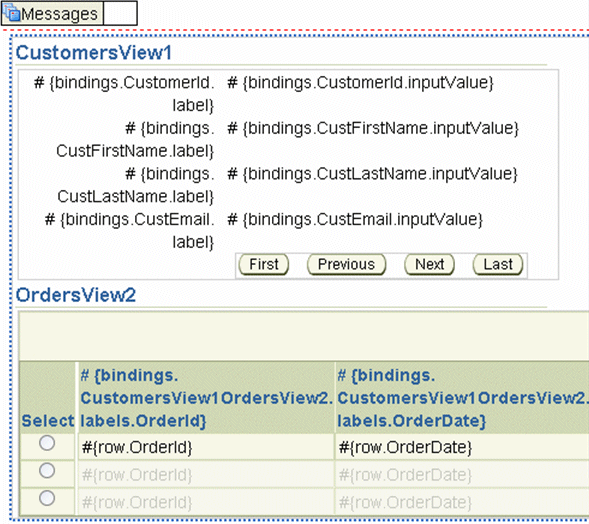This screenshot has height=524, width=589.
Task: Click the labels.OrderId column header
Action: point(206,398)
